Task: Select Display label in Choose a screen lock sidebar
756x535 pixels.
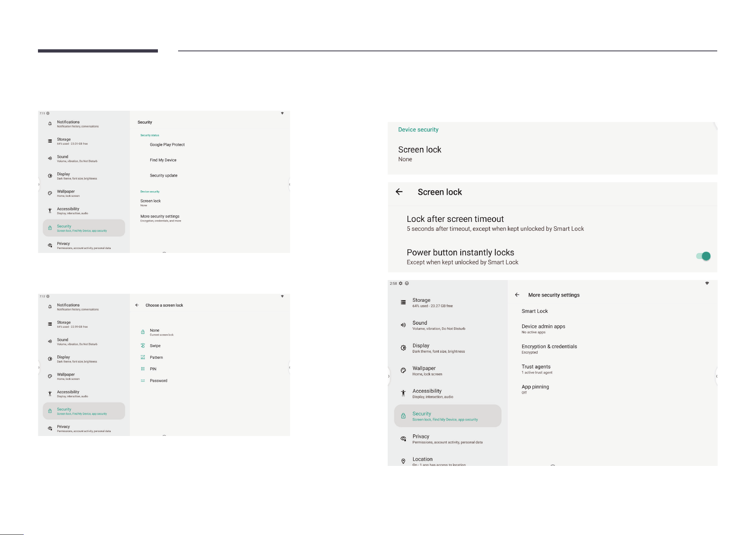Action: tap(63, 357)
